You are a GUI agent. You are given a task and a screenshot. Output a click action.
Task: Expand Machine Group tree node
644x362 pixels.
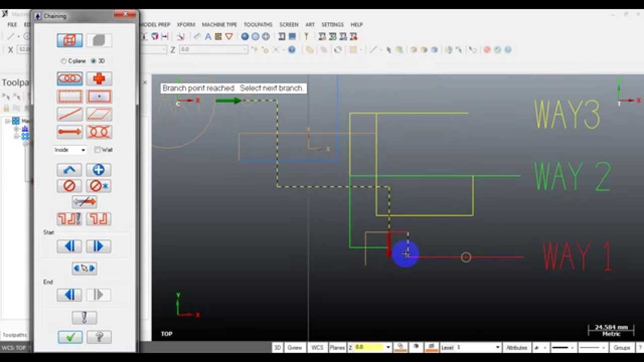8,121
